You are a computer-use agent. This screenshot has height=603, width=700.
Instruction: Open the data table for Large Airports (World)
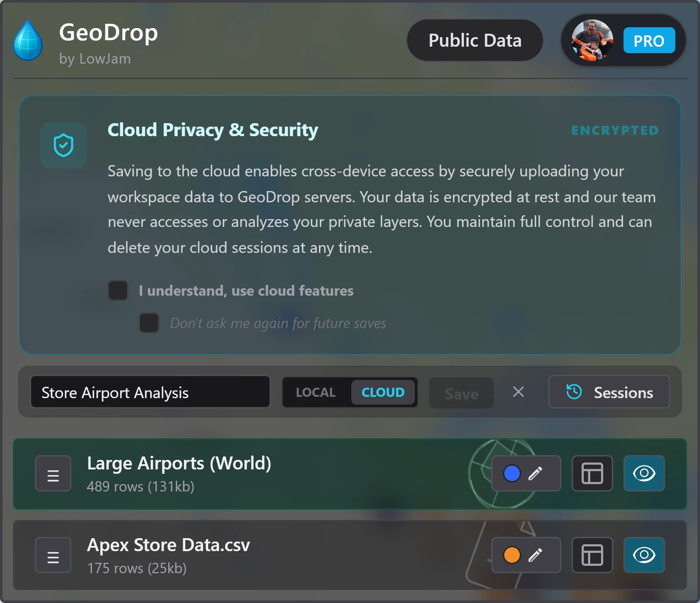point(592,473)
